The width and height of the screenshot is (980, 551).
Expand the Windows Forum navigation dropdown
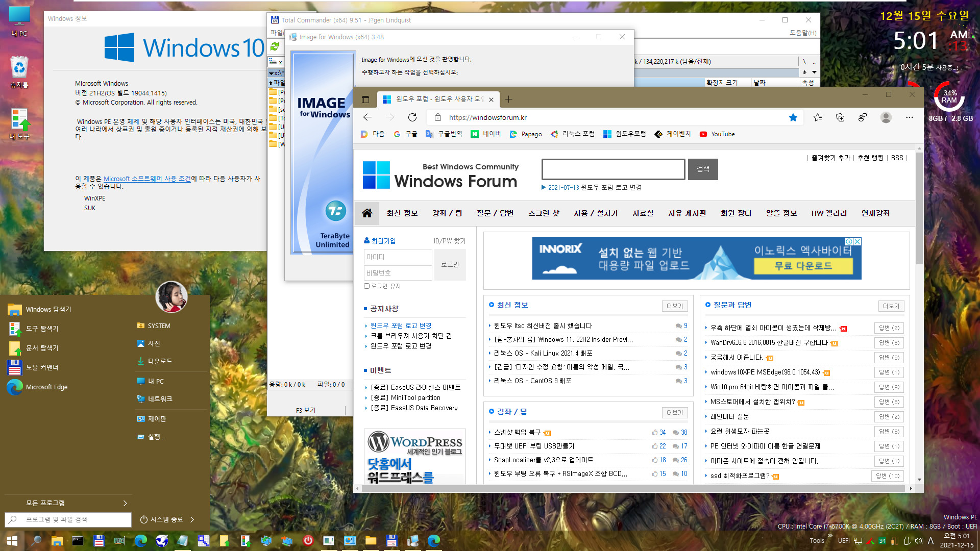[x=367, y=213]
